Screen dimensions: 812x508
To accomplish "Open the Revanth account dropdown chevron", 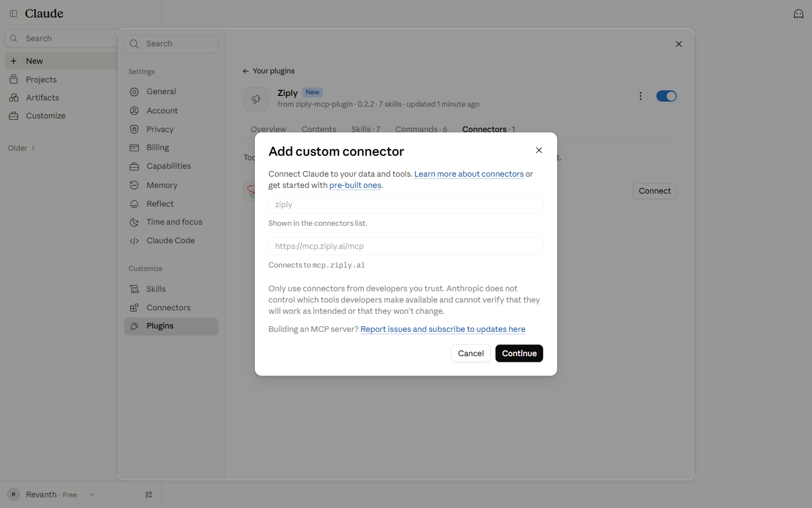I will [x=92, y=494].
